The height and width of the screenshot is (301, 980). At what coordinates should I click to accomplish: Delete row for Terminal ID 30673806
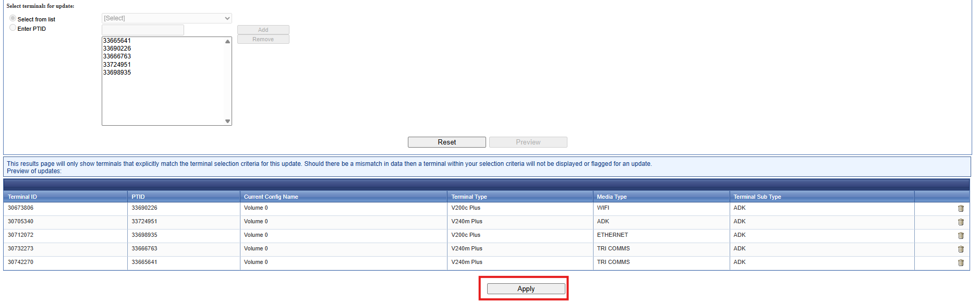[960, 209]
